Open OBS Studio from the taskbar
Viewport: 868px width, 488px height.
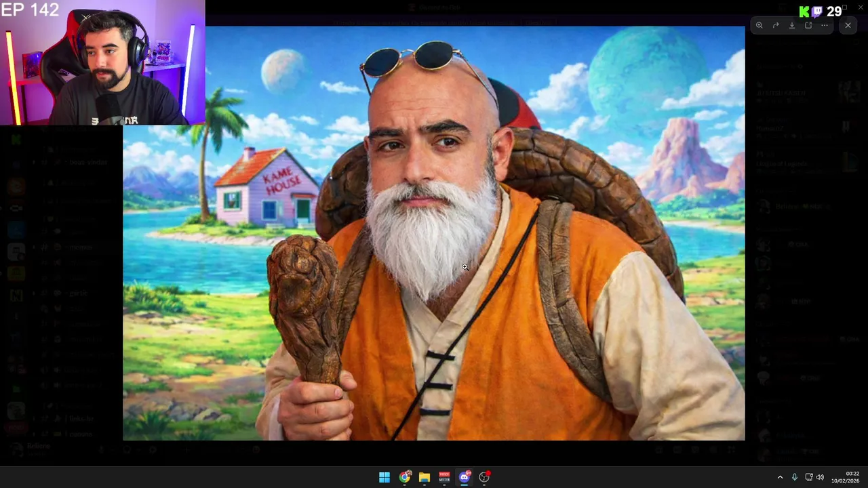click(x=484, y=477)
